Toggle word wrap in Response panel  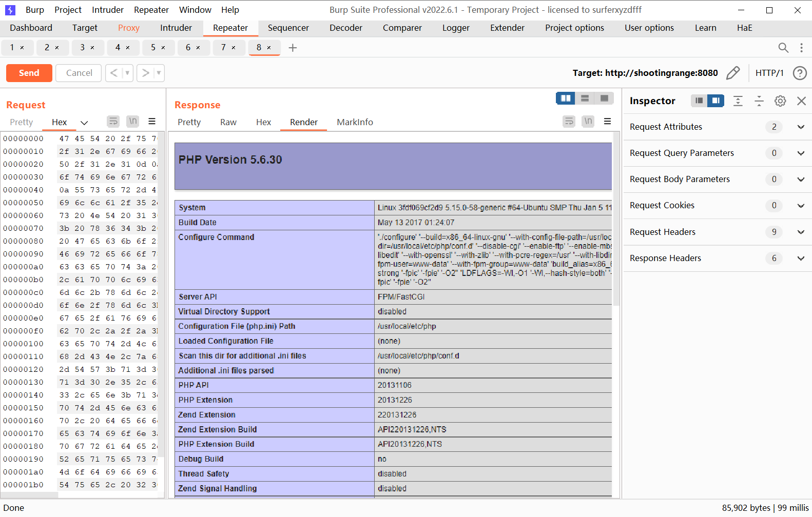coord(569,122)
